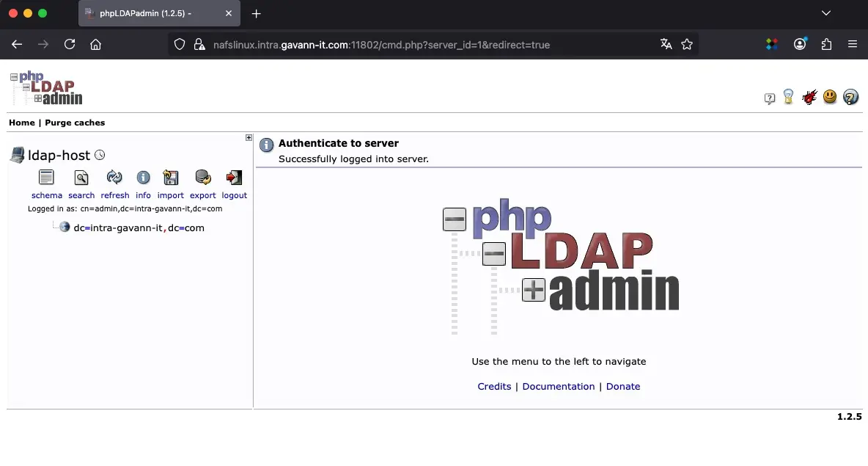Viewport: 868px width, 466px height.
Task: Open the browser tab overflow chevron
Action: pos(826,13)
